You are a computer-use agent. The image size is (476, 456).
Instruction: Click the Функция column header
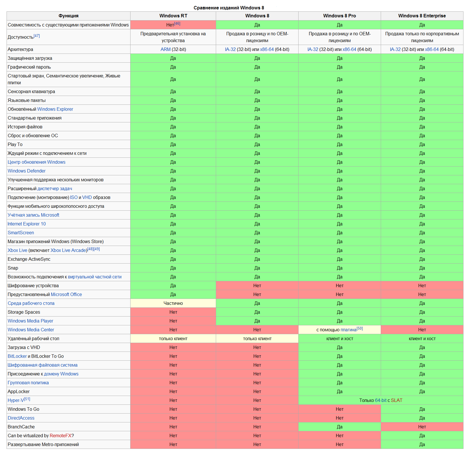coord(69,16)
